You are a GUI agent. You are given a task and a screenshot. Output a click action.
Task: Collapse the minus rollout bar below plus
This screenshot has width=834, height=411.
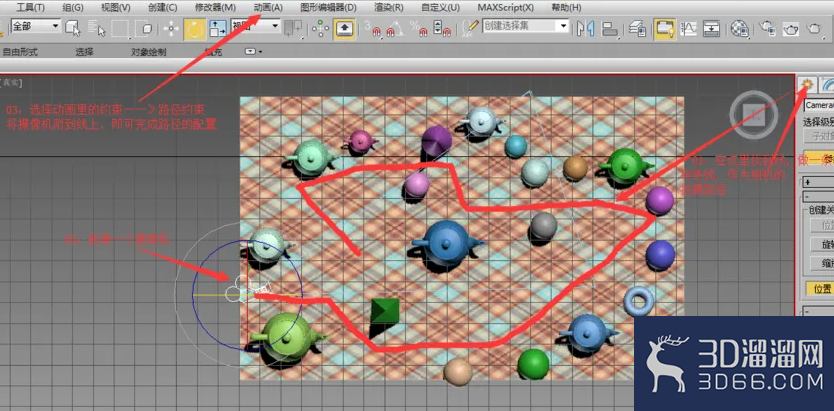click(x=818, y=196)
